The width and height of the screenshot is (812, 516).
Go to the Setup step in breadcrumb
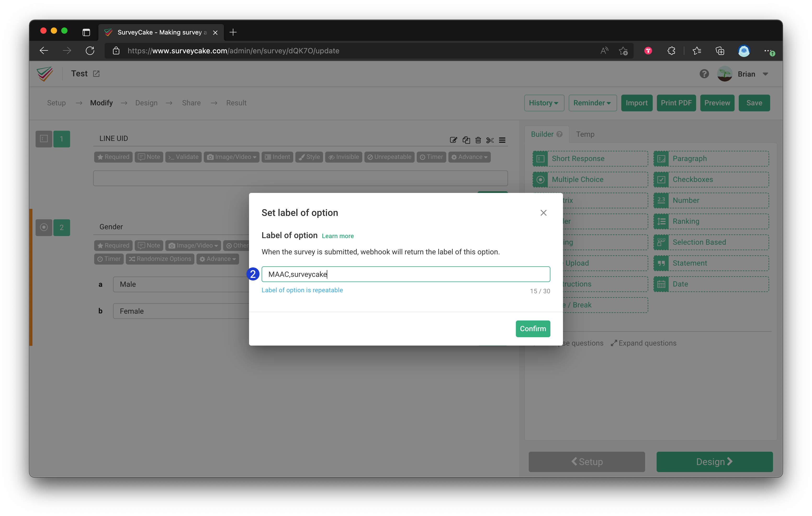[56, 103]
